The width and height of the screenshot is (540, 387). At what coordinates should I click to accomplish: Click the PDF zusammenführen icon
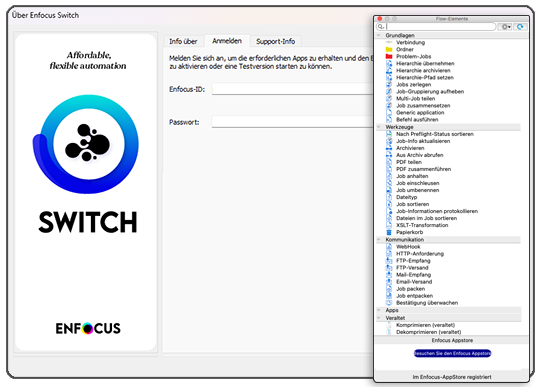pyautogui.click(x=389, y=169)
